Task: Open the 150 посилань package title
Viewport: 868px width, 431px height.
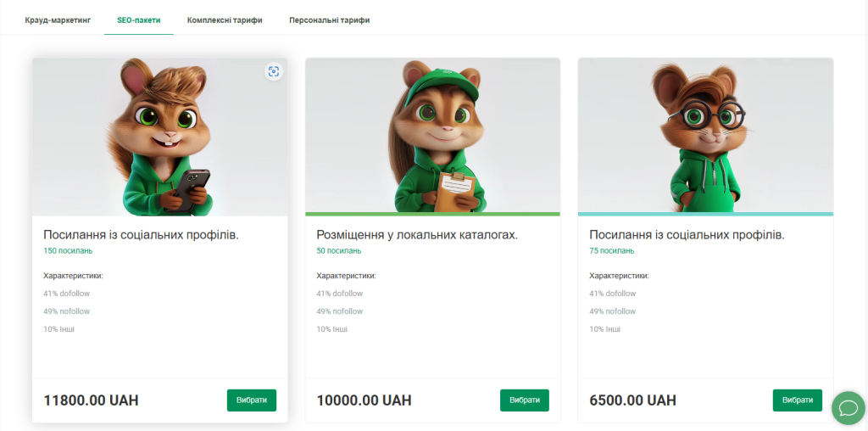Action: pos(141,234)
